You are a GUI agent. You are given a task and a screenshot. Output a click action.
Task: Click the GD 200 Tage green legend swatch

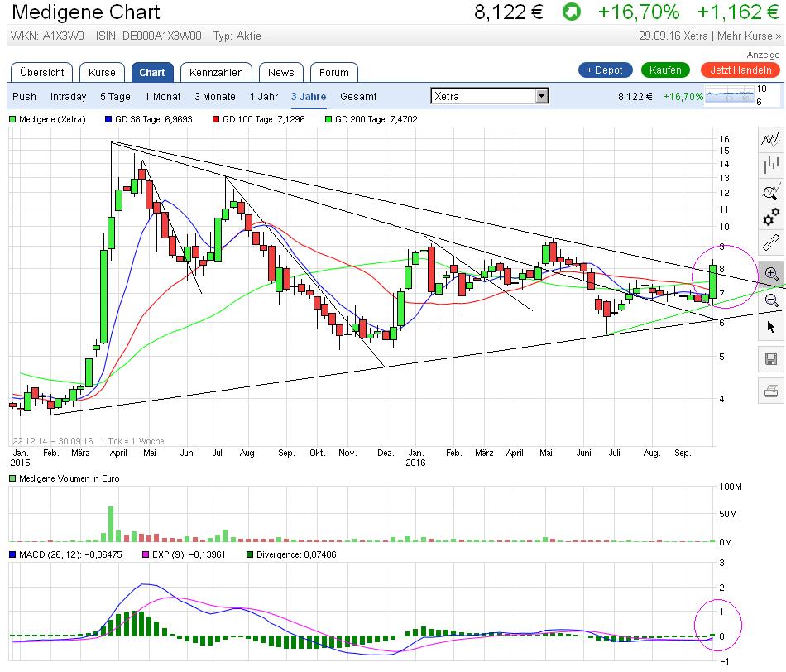328,119
